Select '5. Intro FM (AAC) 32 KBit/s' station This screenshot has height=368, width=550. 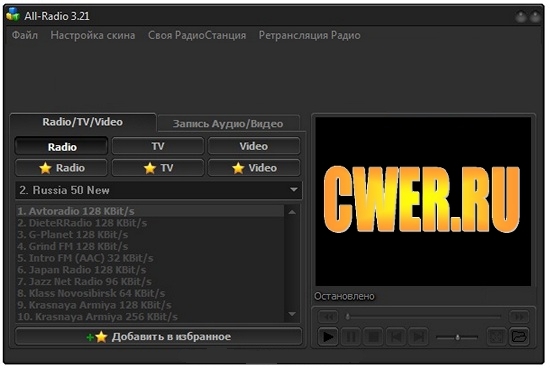click(x=150, y=258)
